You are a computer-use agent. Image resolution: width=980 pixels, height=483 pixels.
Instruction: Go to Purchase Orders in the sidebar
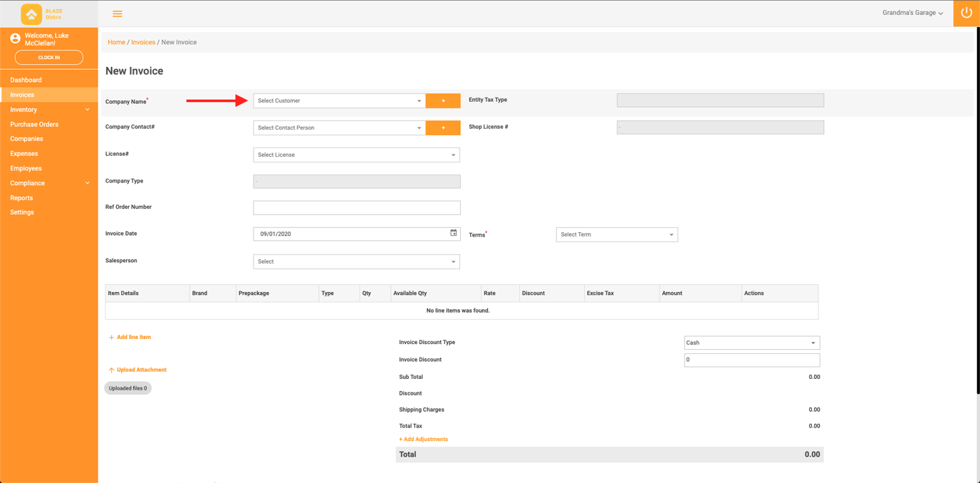[x=48, y=124]
